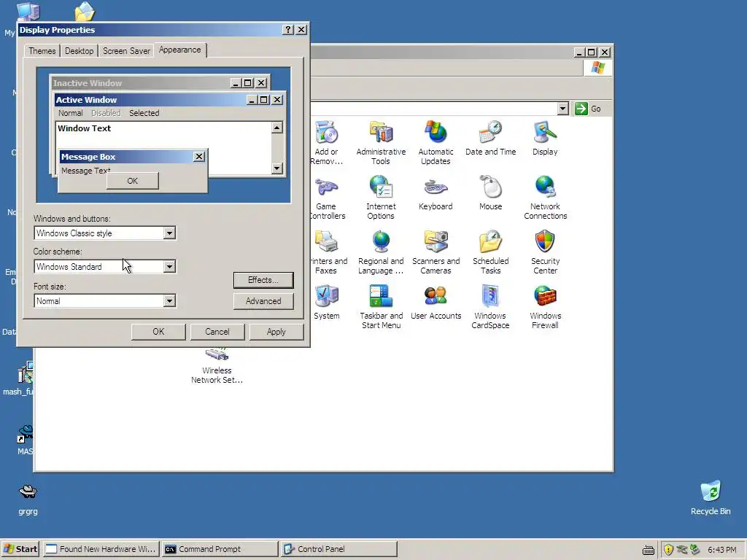The height and width of the screenshot is (560, 747).
Task: Switch to Desktop tab
Action: [79, 51]
